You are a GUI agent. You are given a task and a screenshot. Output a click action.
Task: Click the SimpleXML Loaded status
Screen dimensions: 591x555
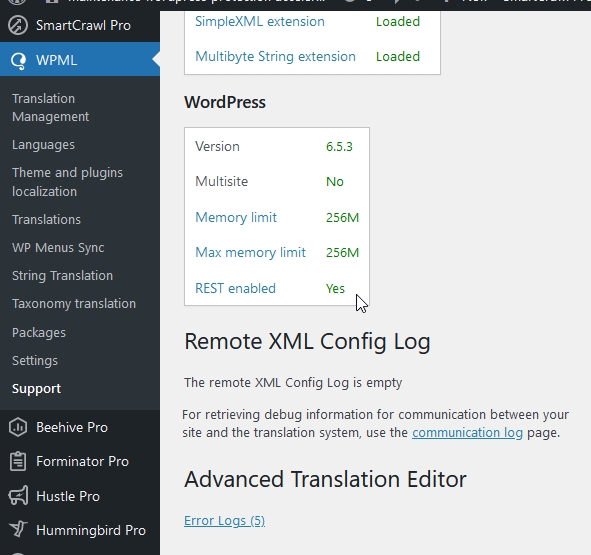coord(398,21)
